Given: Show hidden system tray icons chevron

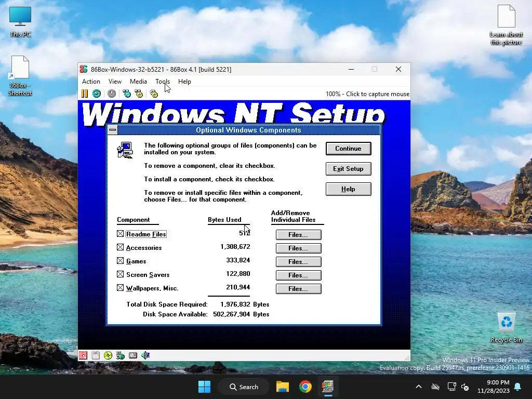Looking at the screenshot, I should pos(419,387).
